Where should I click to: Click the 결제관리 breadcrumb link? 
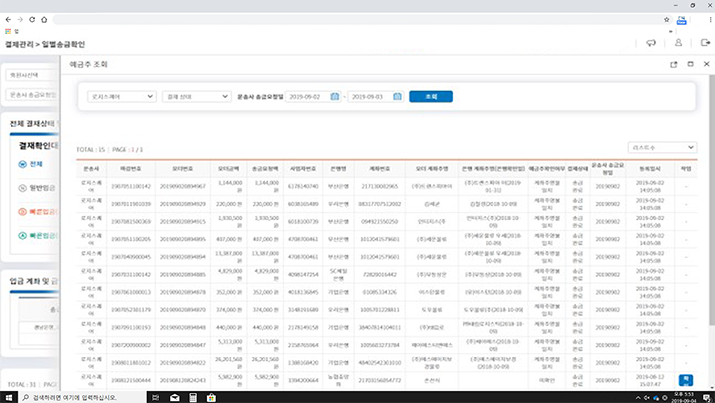(x=19, y=44)
